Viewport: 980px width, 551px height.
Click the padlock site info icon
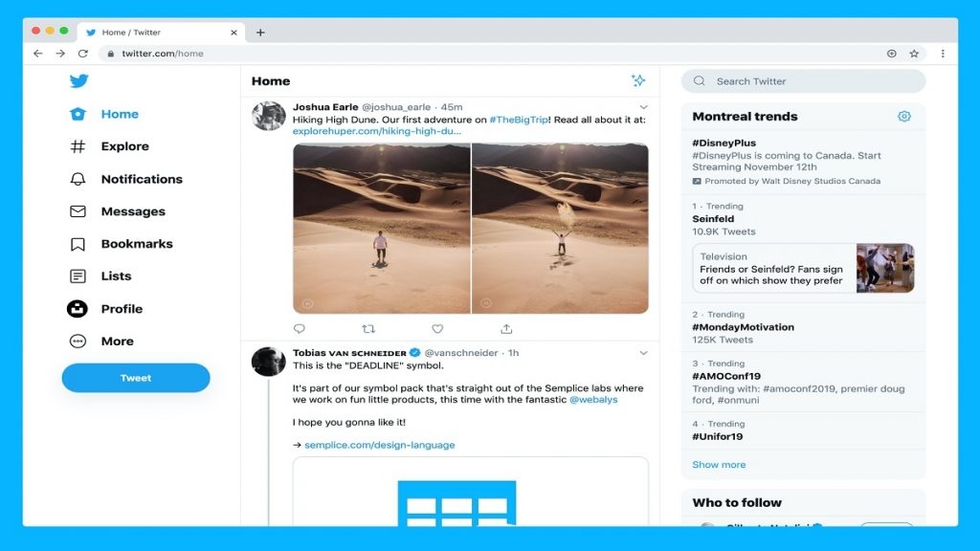point(111,54)
